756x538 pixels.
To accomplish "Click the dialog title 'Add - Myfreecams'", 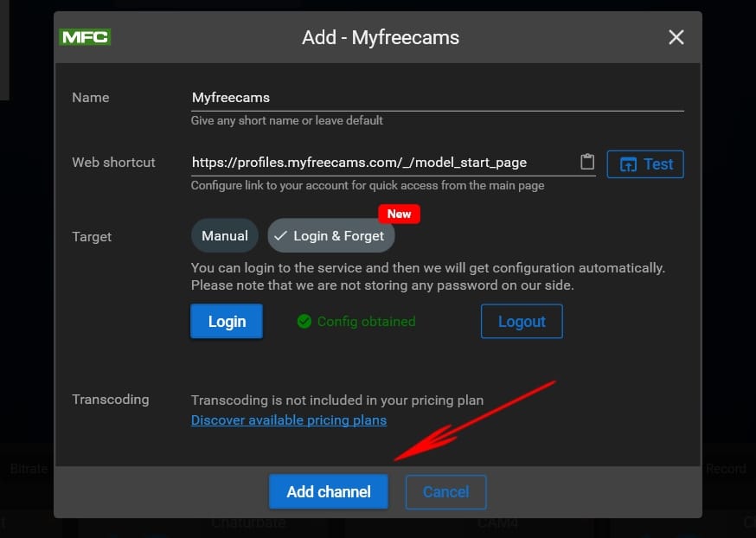I will 381,37.
